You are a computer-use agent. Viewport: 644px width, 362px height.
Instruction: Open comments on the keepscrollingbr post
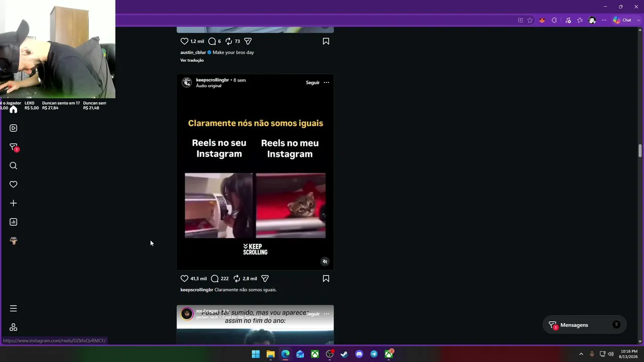[215, 279]
